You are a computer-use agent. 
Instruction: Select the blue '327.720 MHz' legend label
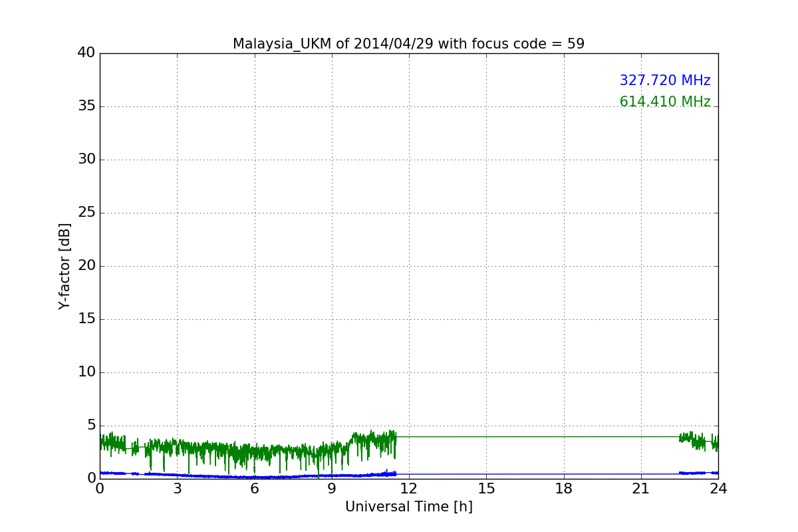pyautogui.click(x=665, y=80)
